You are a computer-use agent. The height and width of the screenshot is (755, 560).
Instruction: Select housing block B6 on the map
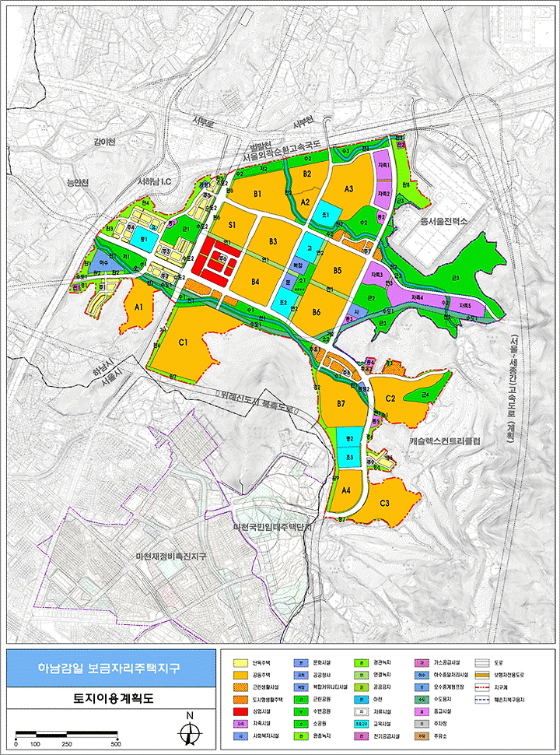pos(316,312)
